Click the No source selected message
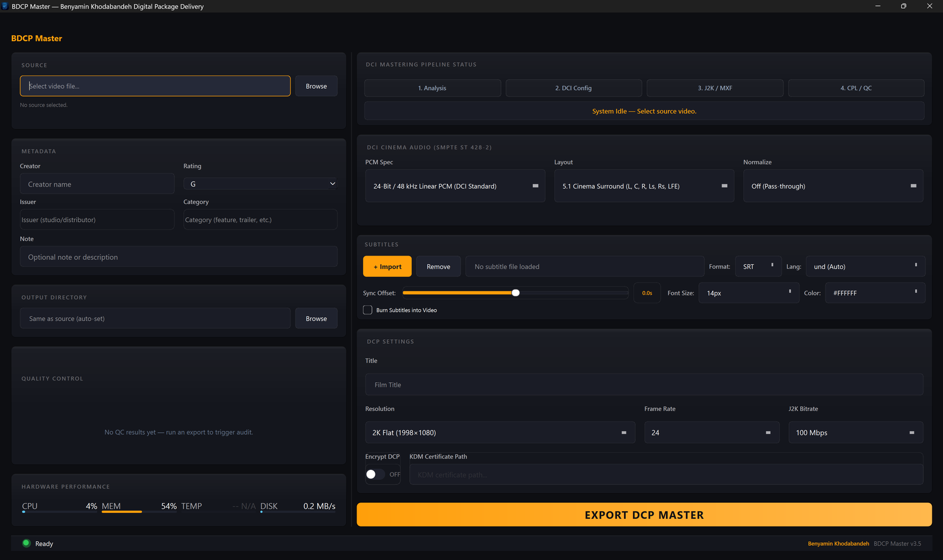 [44, 105]
